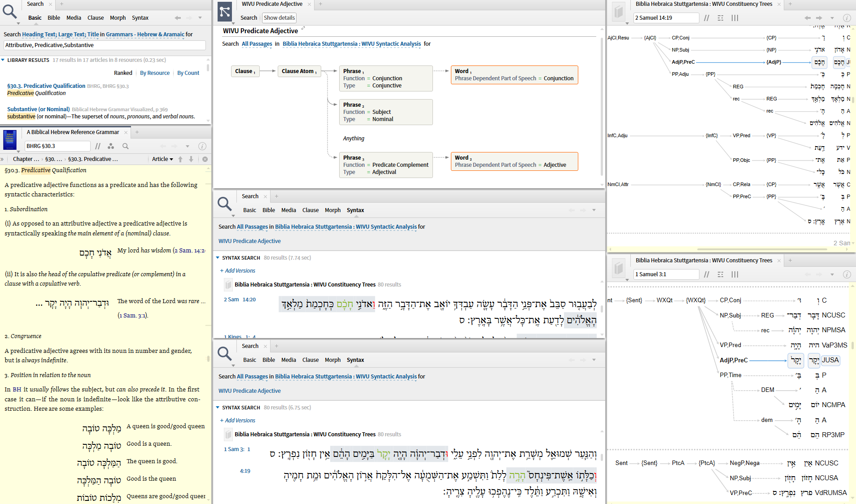Viewport: 856px width, 504px height.
Task: Select the Clause Atom 1 node in the query diagram
Action: (x=299, y=71)
